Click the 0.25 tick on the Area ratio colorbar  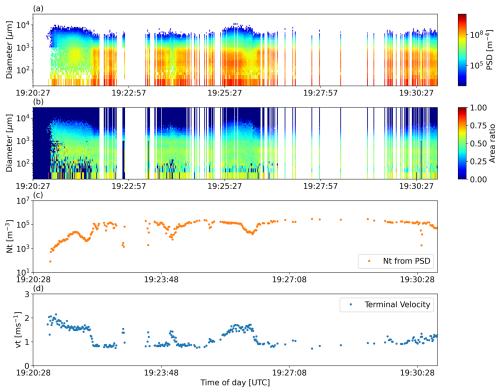(478, 162)
